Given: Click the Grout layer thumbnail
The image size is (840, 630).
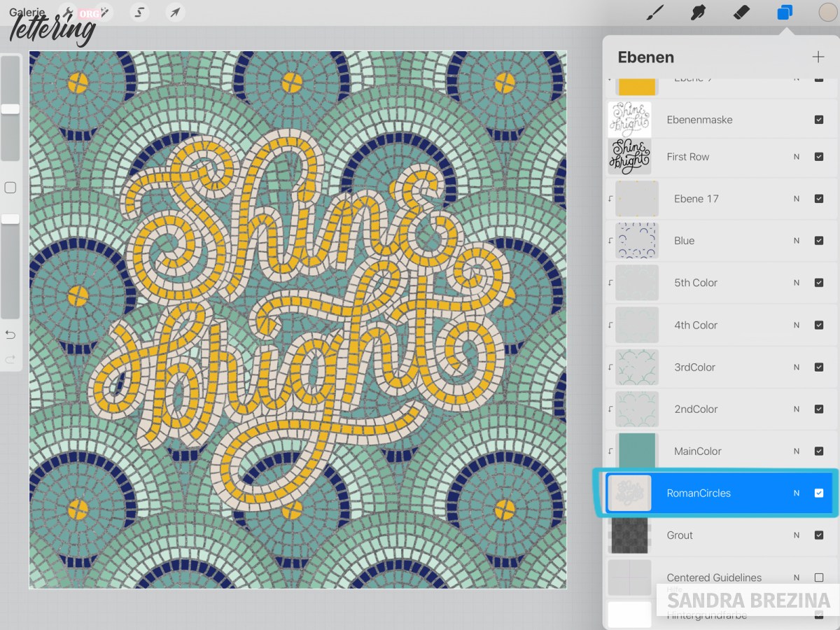Looking at the screenshot, I should (x=629, y=535).
